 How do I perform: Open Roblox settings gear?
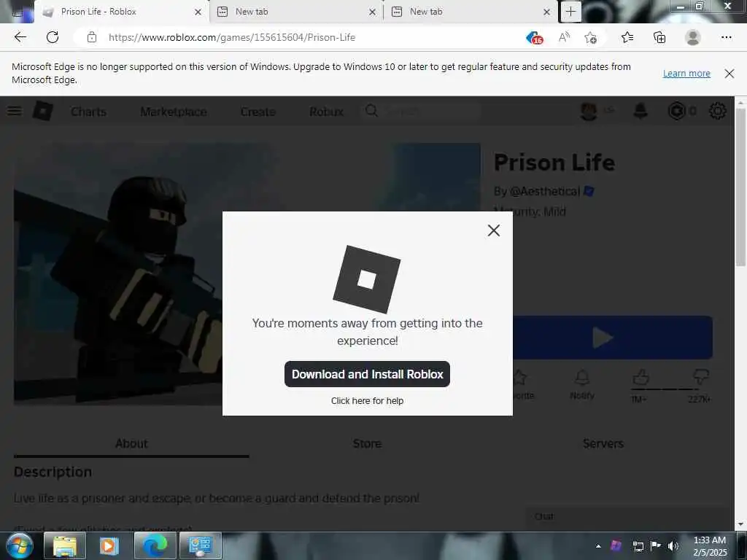tap(718, 111)
